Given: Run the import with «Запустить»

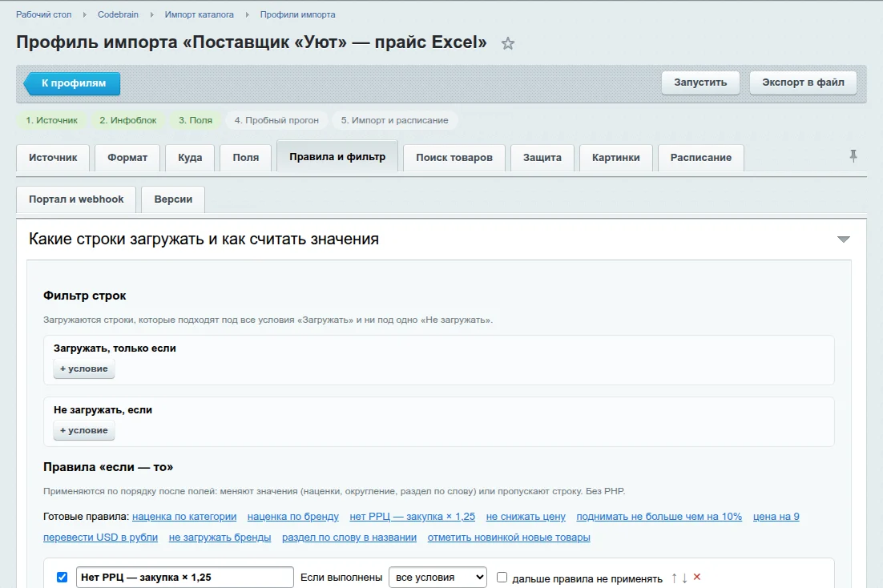Looking at the screenshot, I should (x=700, y=83).
